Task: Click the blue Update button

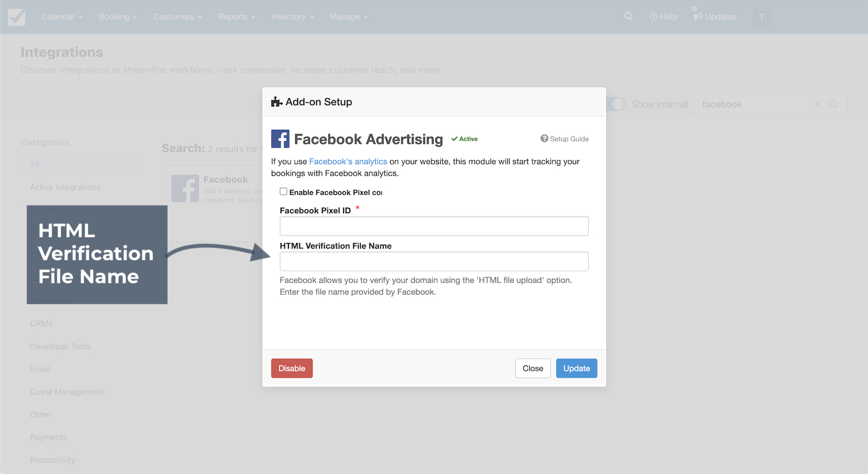Action: tap(577, 368)
